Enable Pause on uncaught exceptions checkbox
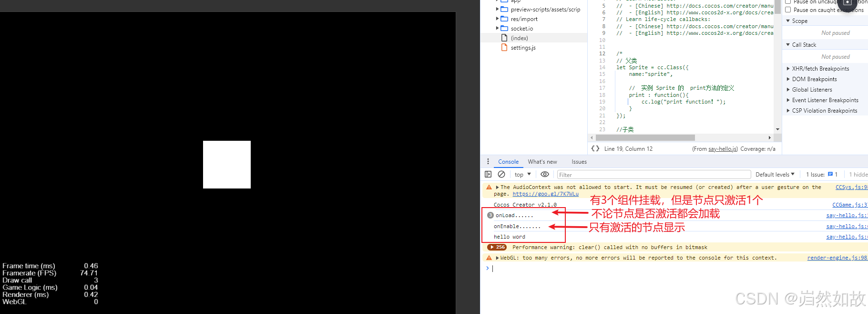 click(788, 1)
